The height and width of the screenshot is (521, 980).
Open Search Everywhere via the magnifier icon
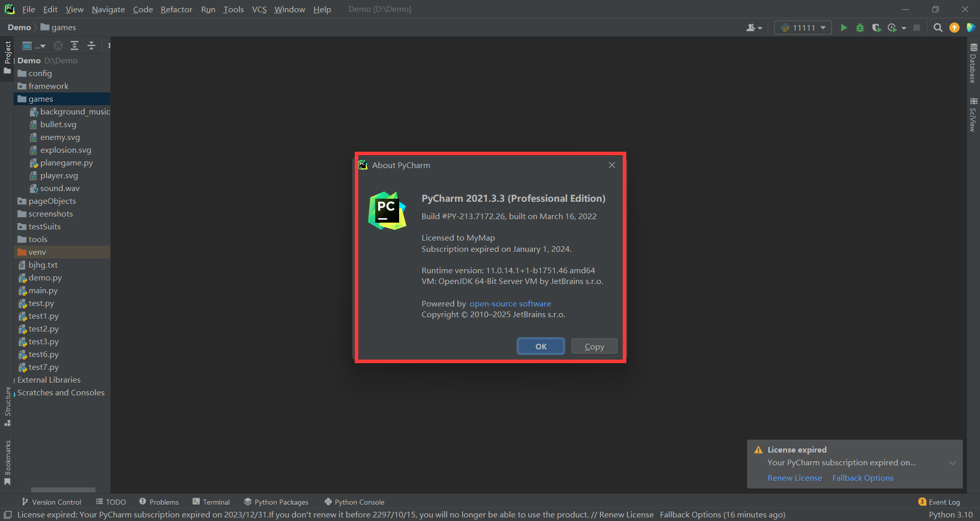tap(938, 28)
